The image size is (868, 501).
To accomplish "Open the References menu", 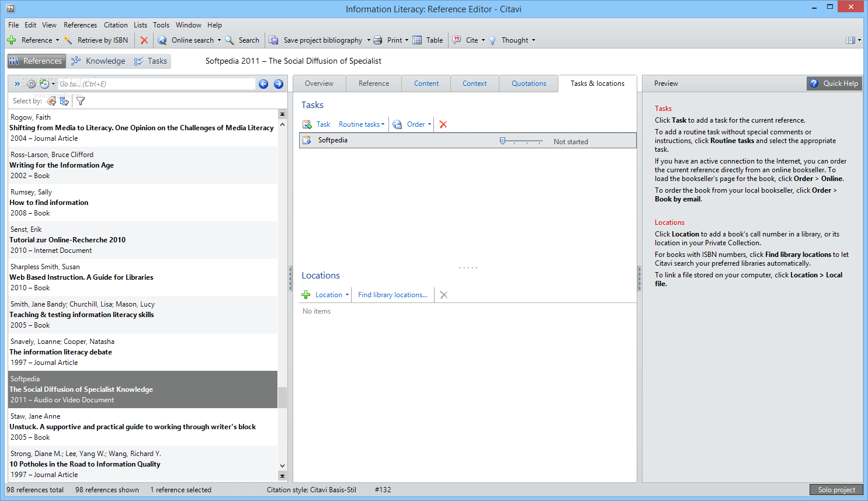I will point(80,25).
